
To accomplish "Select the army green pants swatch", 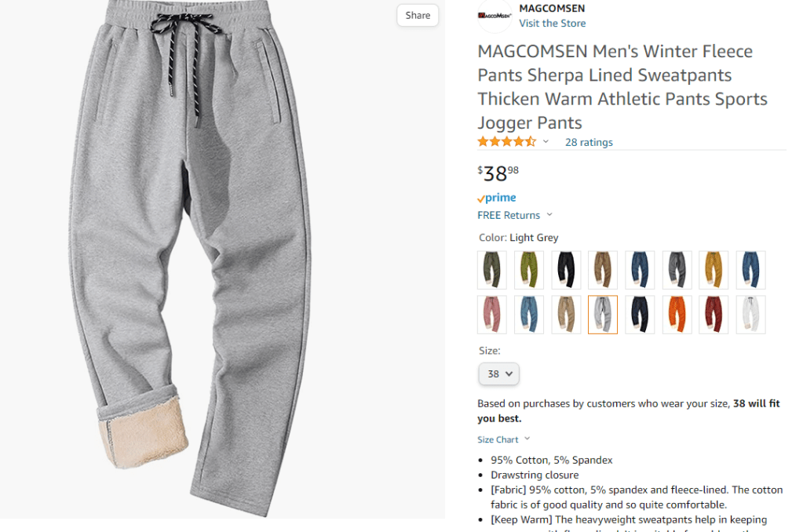I will [x=492, y=270].
